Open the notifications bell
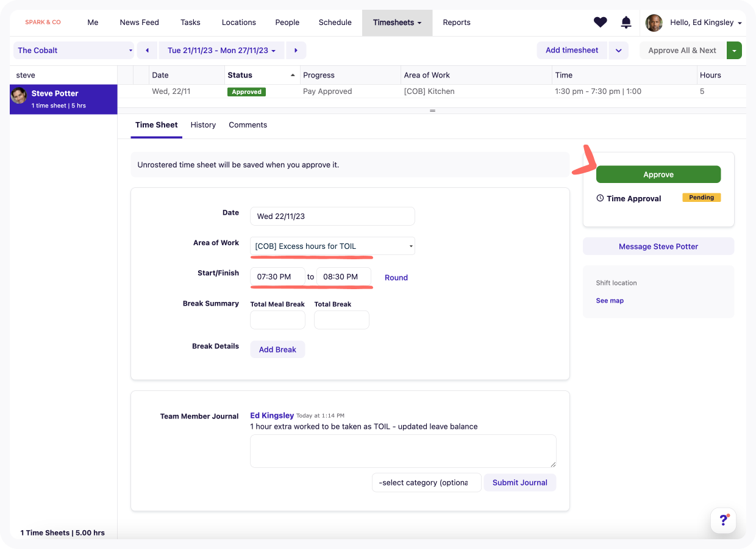The width and height of the screenshot is (756, 549). (x=626, y=23)
